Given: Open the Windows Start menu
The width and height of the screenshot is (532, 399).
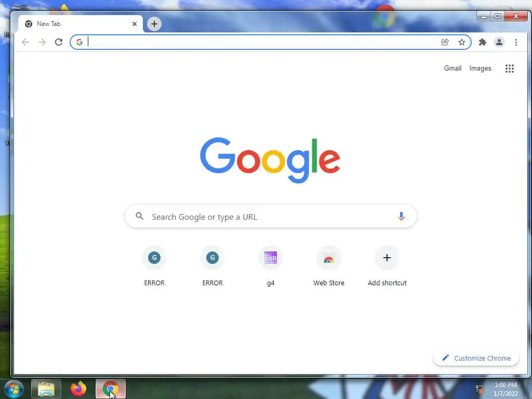Looking at the screenshot, I should pos(14,389).
